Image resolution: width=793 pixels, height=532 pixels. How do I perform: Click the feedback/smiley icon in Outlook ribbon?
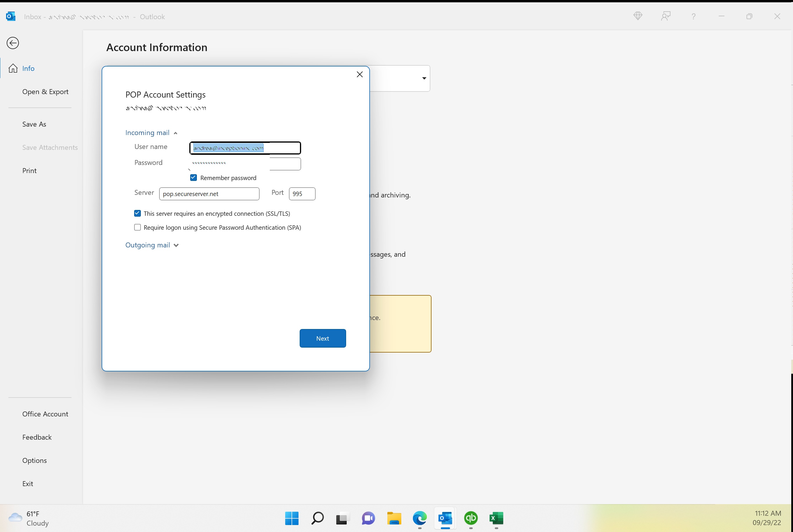click(666, 16)
